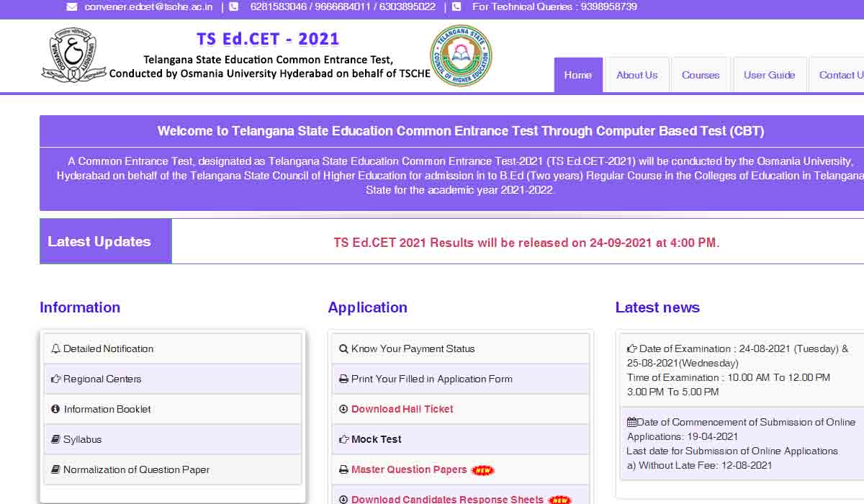The width and height of the screenshot is (864, 504).
Task: Switch to the Courses section
Action: (700, 75)
